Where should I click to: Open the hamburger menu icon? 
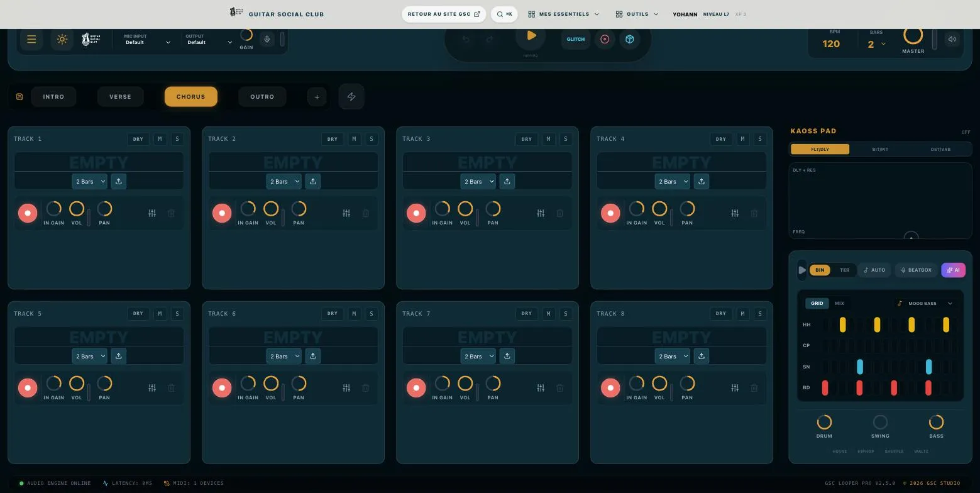31,39
